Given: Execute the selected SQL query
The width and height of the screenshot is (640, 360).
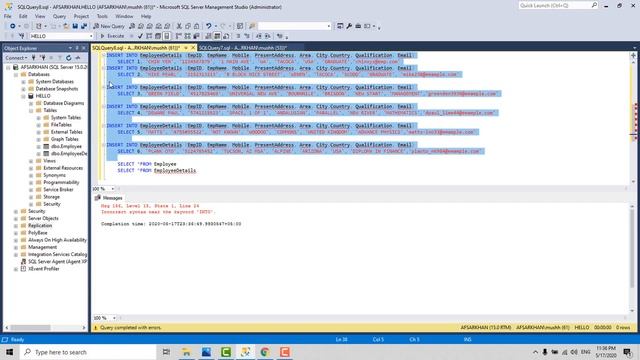Looking at the screenshot, I should (x=112, y=36).
